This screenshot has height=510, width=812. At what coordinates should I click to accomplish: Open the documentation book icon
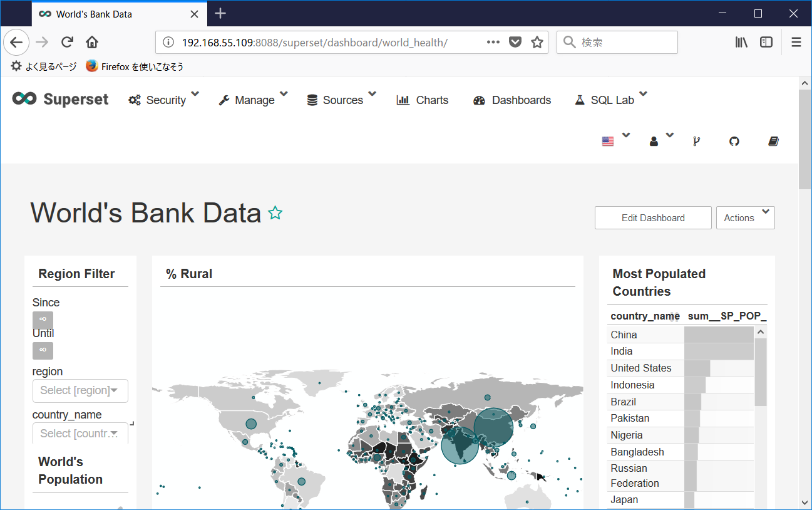[773, 142]
